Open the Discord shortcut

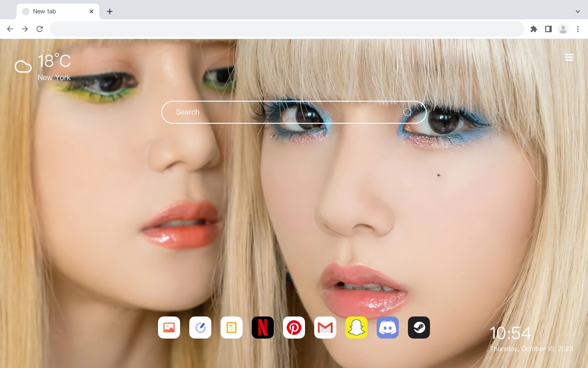click(388, 328)
